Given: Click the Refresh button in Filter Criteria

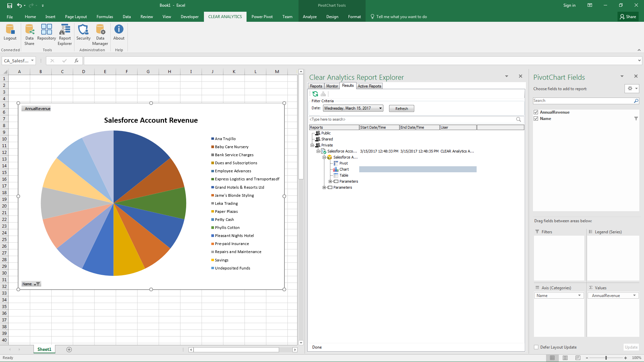Looking at the screenshot, I should [x=401, y=109].
